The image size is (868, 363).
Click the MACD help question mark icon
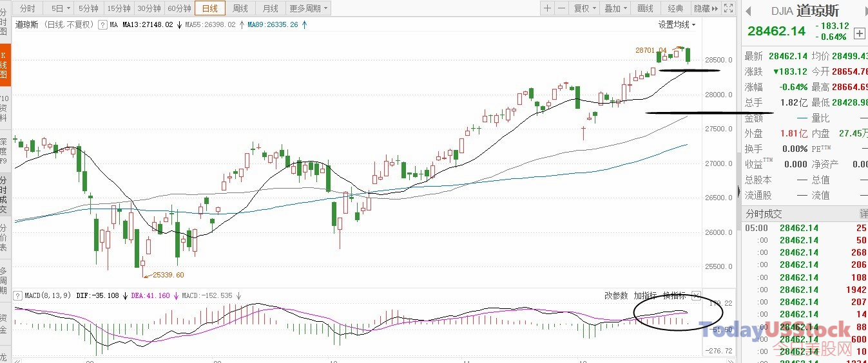pyautogui.click(x=18, y=296)
